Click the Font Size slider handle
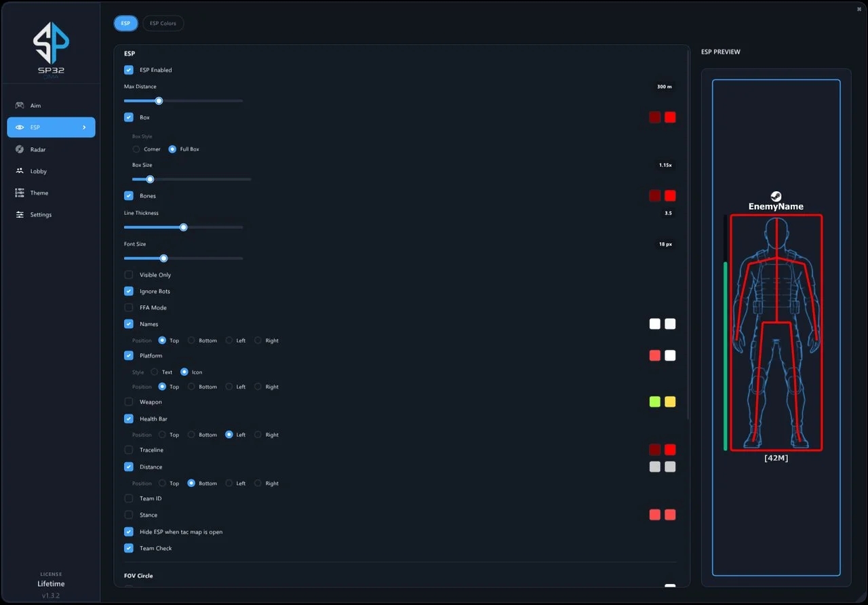Screen dimensions: 868x605 pos(163,258)
